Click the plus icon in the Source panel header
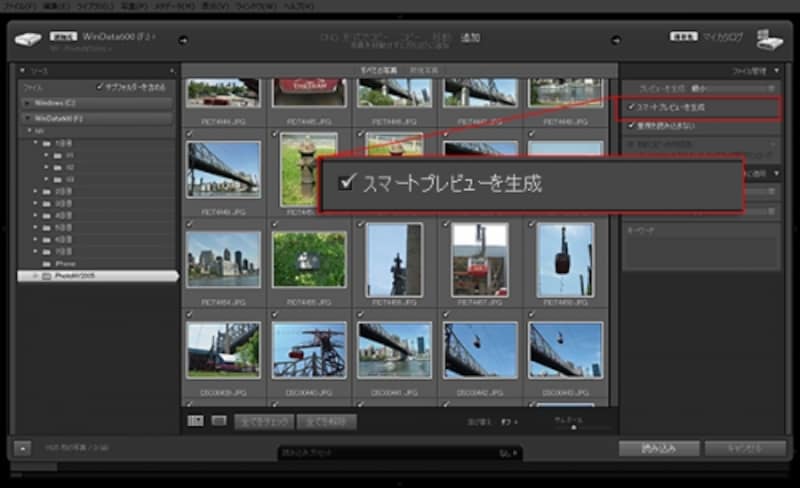Viewport: 800px width, 488px height. click(172, 70)
